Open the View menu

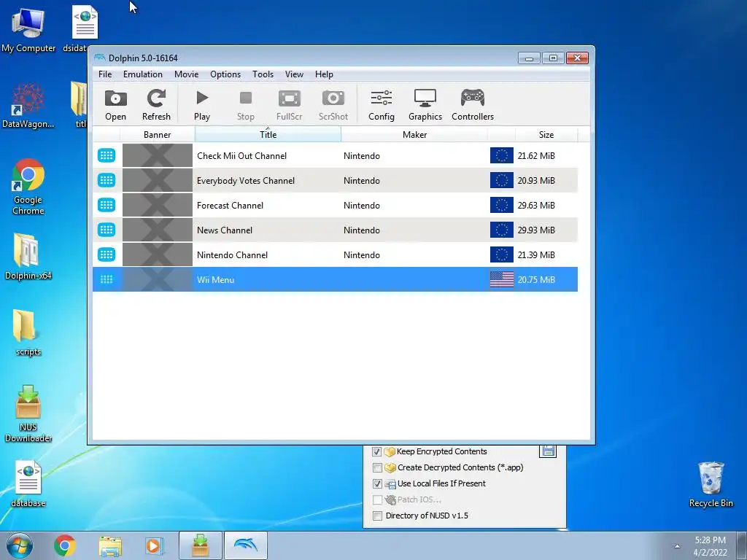pyautogui.click(x=294, y=74)
